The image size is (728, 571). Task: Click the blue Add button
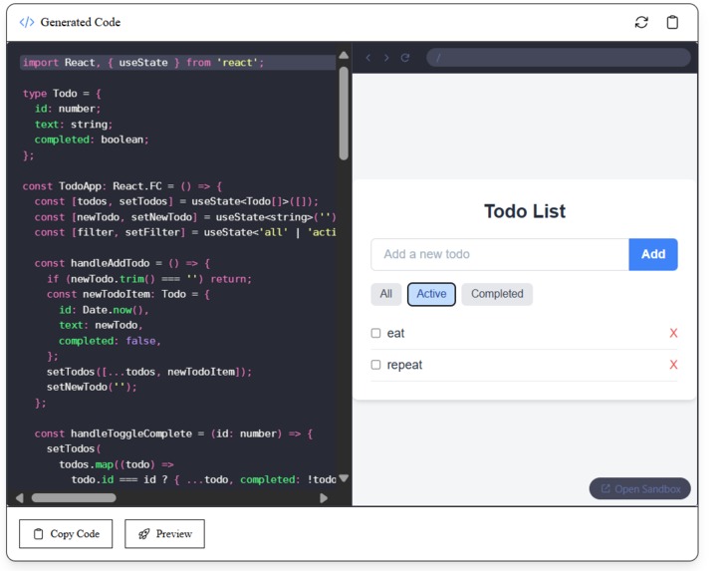click(x=653, y=254)
